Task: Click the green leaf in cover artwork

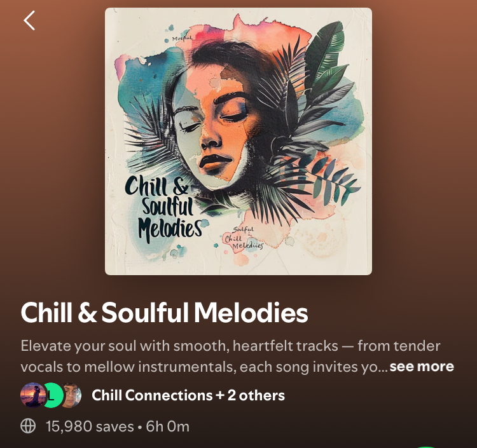Action: (x=326, y=58)
